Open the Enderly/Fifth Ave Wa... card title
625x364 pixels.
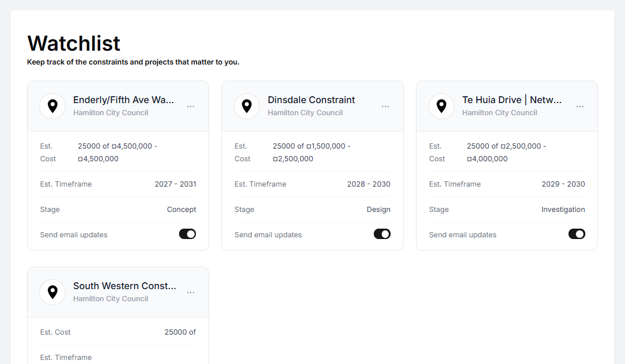coord(123,100)
